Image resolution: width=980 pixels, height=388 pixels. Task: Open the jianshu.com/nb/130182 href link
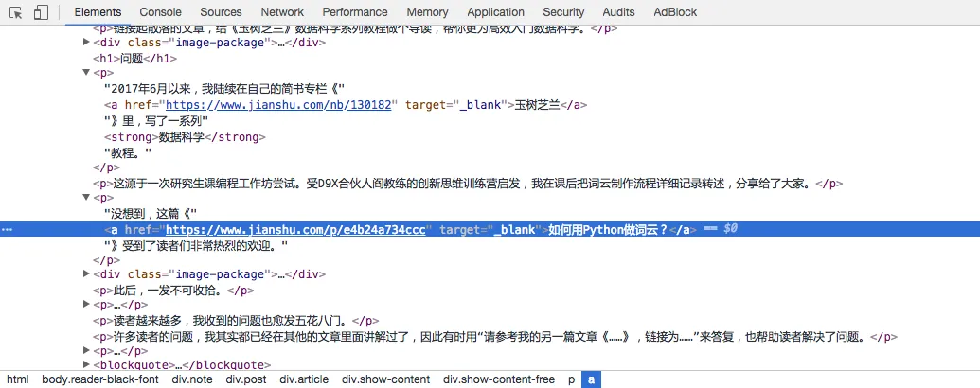coord(278,105)
